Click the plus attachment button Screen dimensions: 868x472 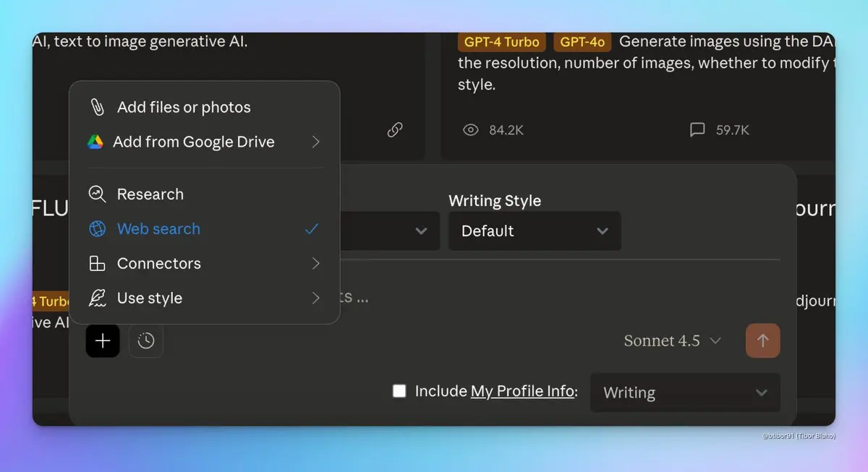coord(103,340)
